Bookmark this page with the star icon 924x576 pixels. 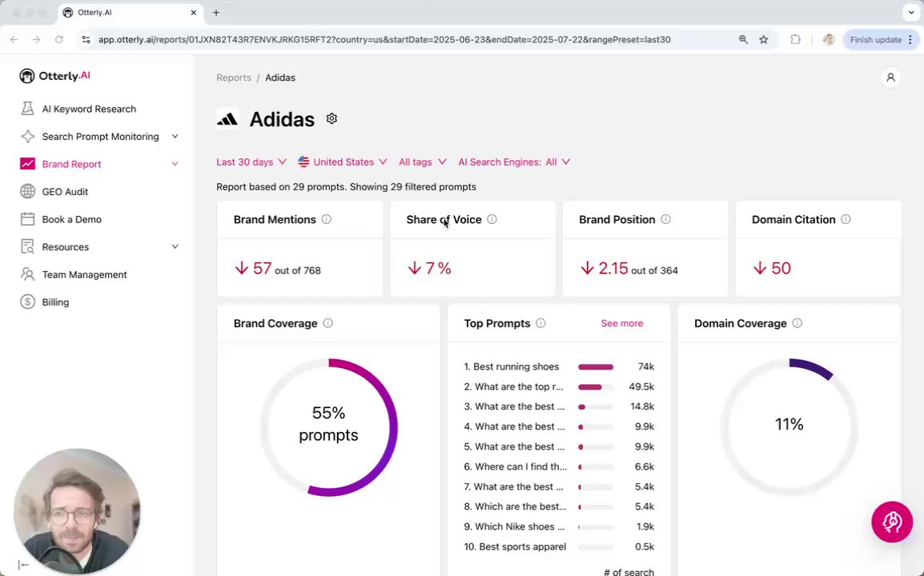click(764, 39)
